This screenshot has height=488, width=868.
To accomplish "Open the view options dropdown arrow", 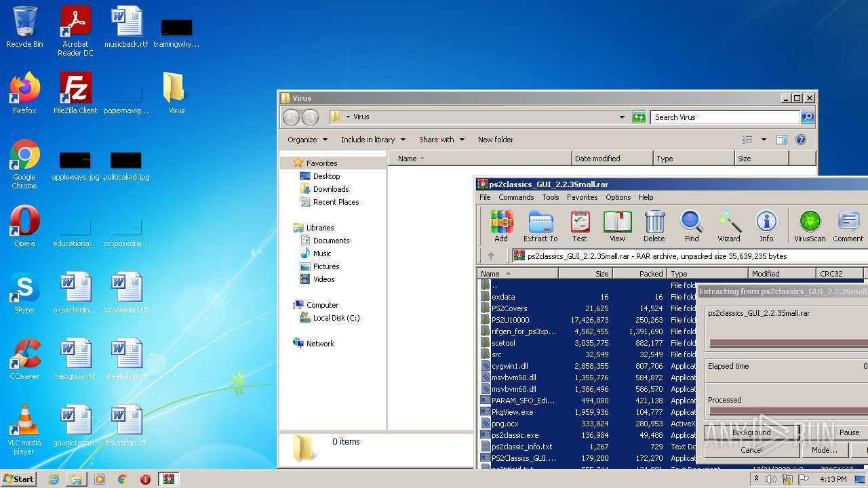I will coord(764,140).
